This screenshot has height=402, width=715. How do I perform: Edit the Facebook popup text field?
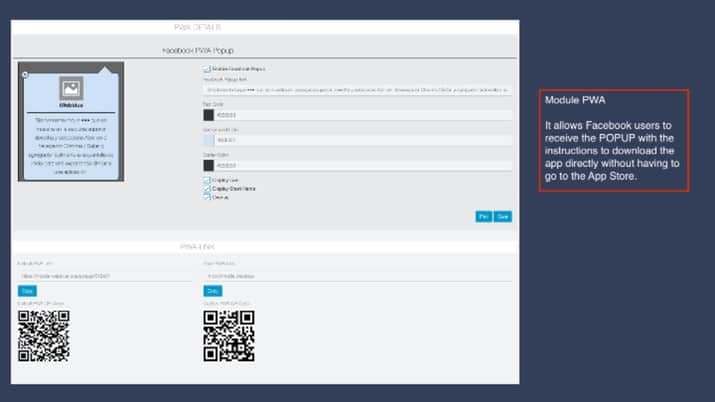[x=358, y=90]
